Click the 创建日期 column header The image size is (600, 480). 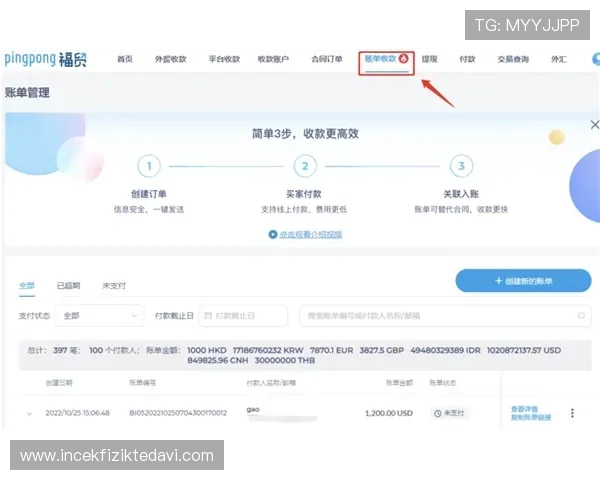tap(59, 383)
